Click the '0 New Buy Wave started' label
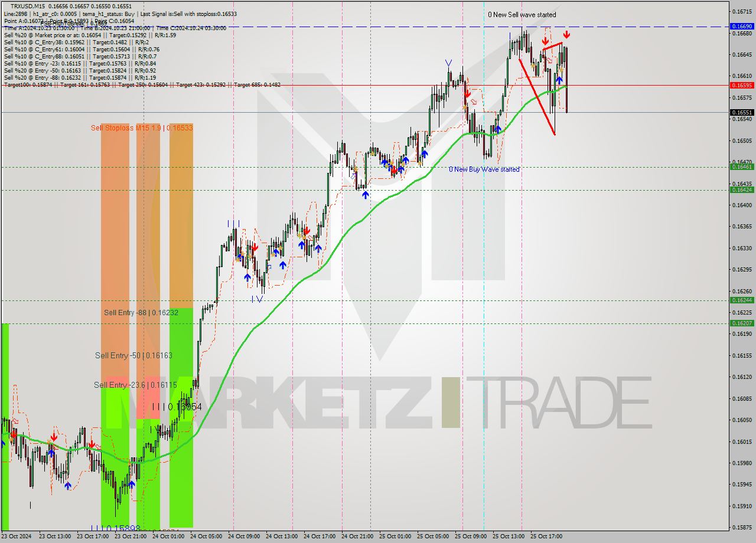 484,169
